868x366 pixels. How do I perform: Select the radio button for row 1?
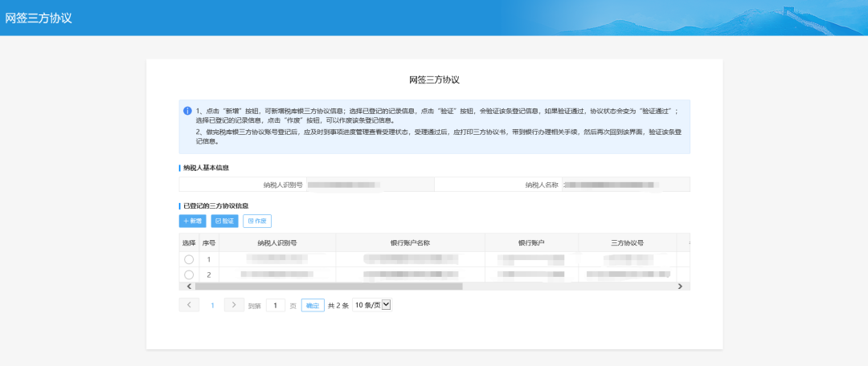[189, 259]
